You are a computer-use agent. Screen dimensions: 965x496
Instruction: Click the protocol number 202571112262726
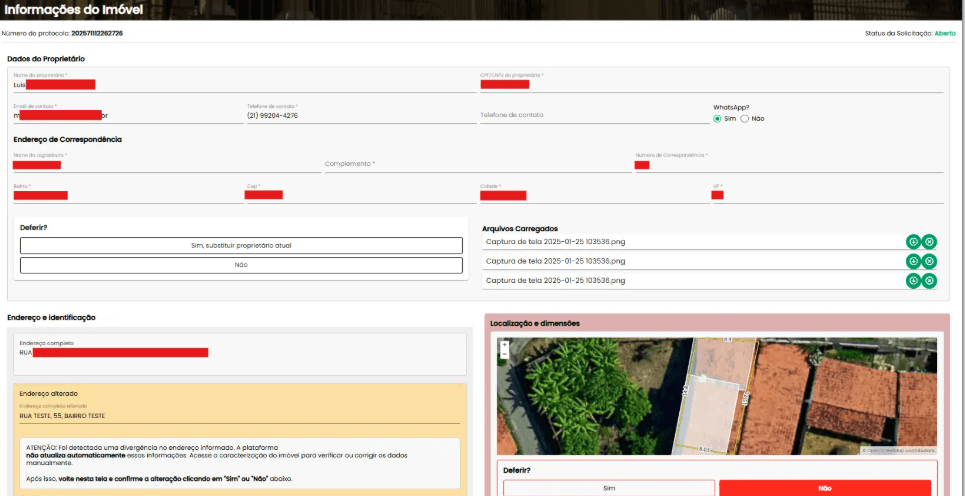tap(97, 33)
